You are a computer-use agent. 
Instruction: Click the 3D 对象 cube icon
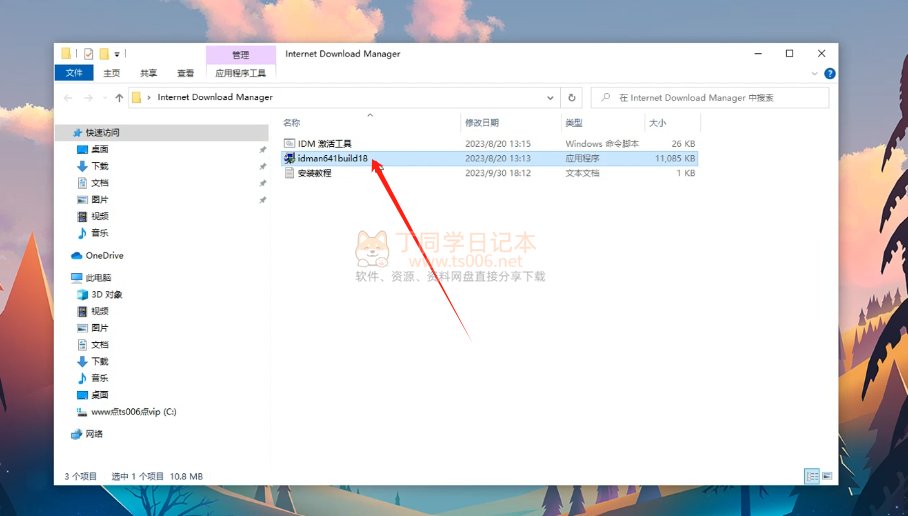click(82, 294)
